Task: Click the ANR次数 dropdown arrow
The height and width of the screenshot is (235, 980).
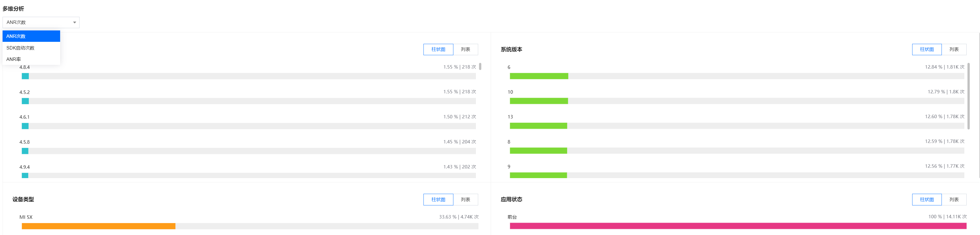Action: (x=75, y=22)
